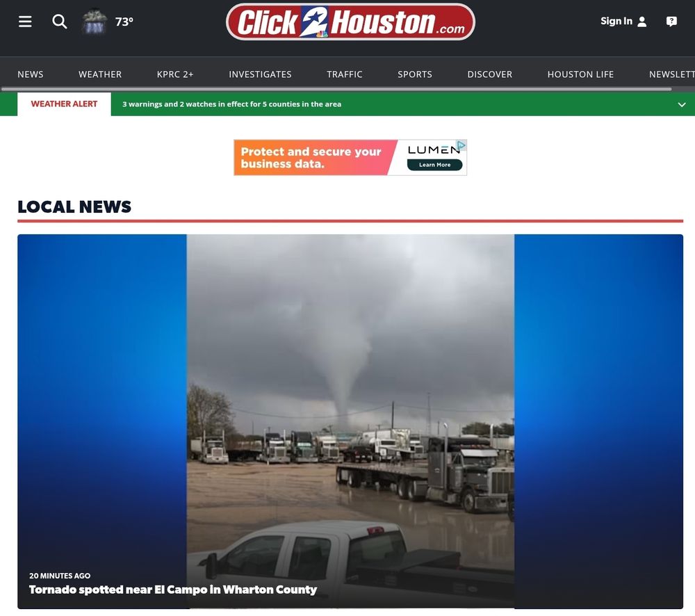The height and width of the screenshot is (616, 695).
Task: Select the WEATHER nav item
Action: (99, 74)
